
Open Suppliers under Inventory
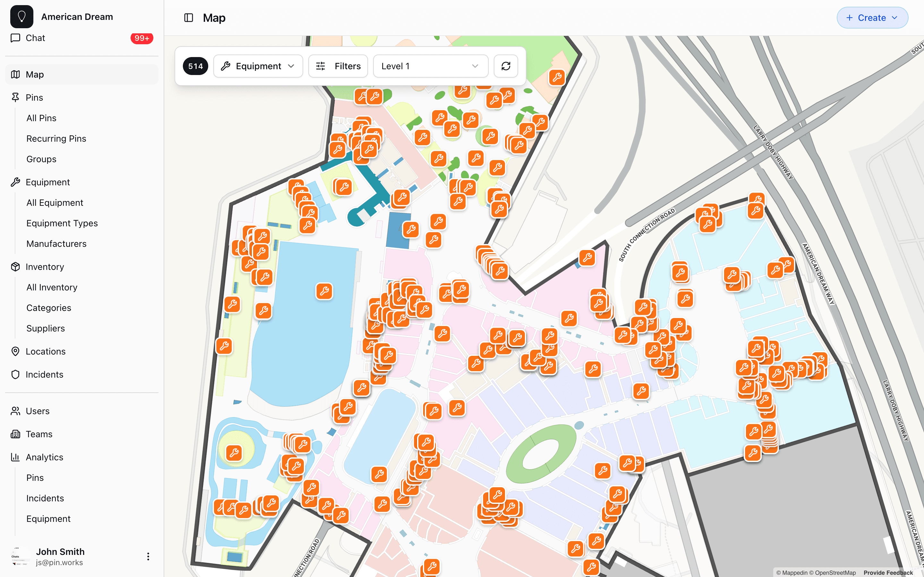coord(46,328)
